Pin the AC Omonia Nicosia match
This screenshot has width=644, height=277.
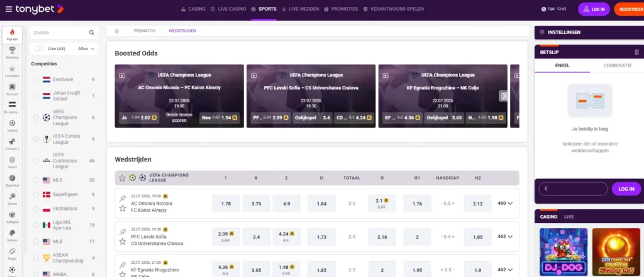(x=123, y=198)
